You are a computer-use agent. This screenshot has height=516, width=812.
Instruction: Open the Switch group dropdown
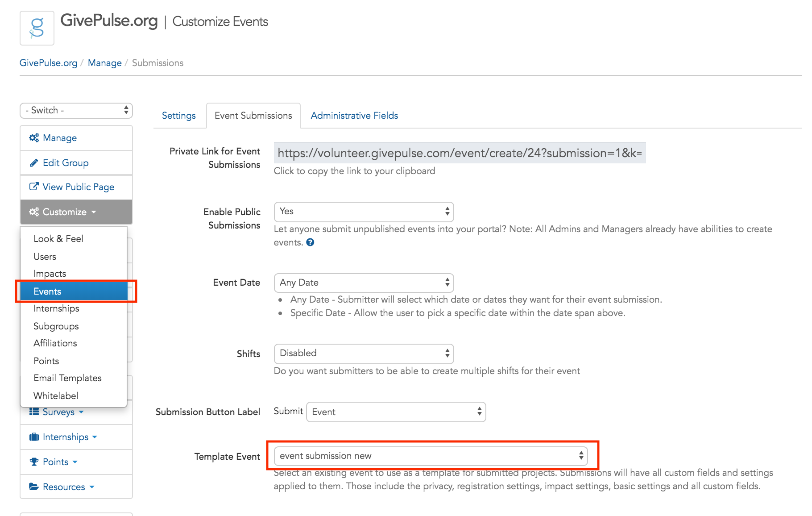[x=76, y=110]
